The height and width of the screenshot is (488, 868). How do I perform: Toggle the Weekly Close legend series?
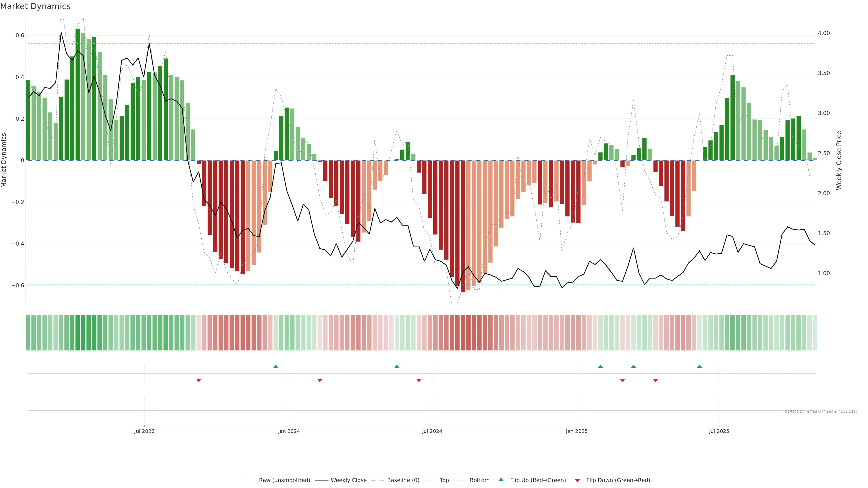[348, 480]
